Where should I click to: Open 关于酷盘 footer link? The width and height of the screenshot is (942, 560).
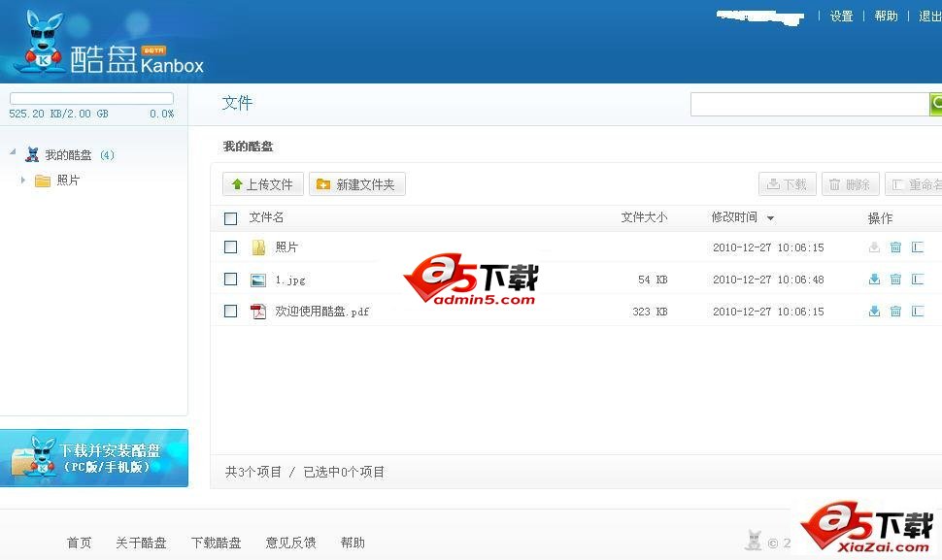(x=141, y=543)
